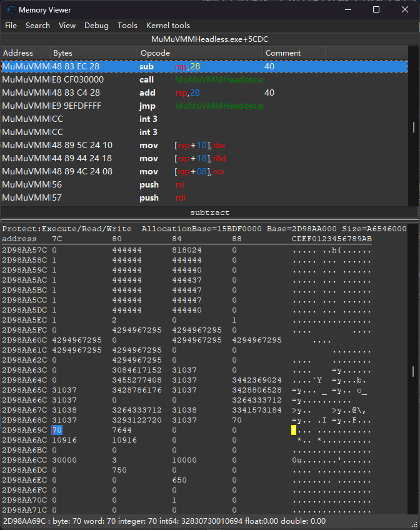Open the View menu
This screenshot has width=420, height=530.
pyautogui.click(x=67, y=26)
